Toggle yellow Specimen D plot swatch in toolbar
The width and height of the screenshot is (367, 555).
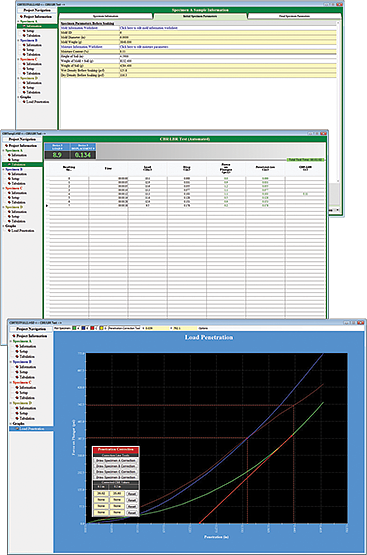point(102,328)
